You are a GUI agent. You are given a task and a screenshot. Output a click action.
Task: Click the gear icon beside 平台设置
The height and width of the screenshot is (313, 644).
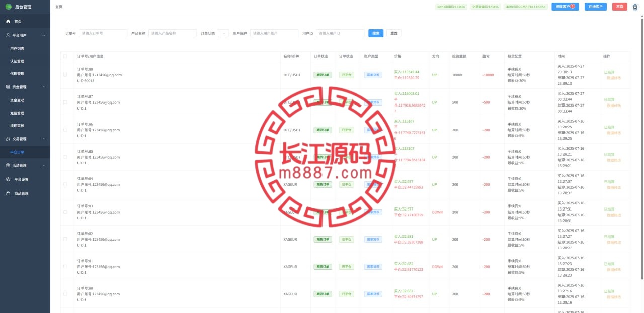[8, 179]
